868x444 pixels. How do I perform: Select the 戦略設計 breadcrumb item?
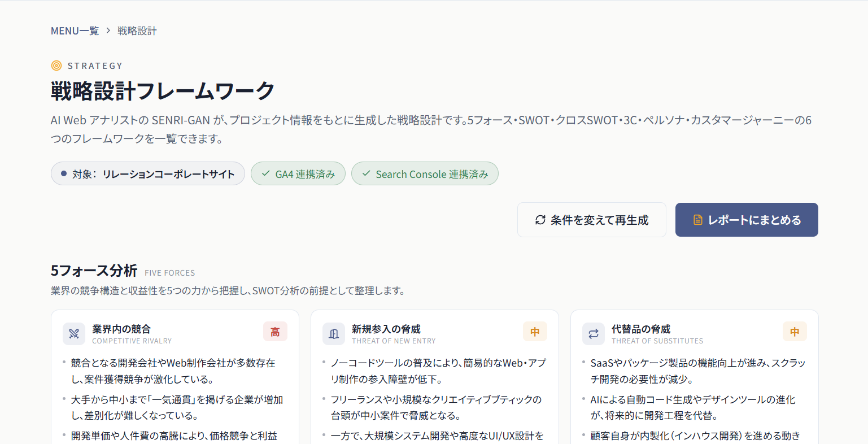[x=137, y=31]
